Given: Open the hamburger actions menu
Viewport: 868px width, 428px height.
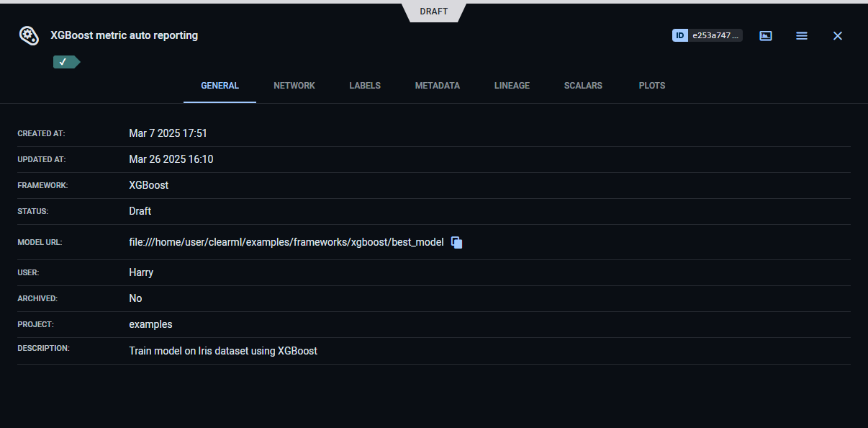Looking at the screenshot, I should click(x=801, y=35).
